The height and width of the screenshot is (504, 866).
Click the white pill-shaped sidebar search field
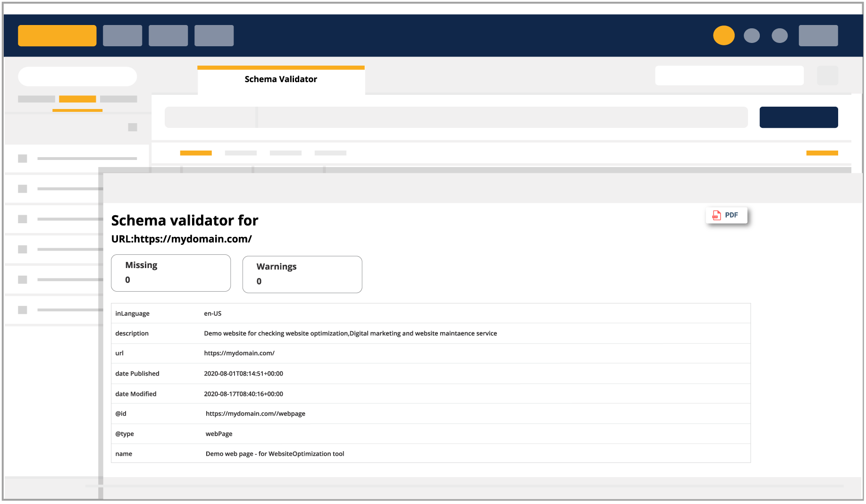pyautogui.click(x=77, y=76)
